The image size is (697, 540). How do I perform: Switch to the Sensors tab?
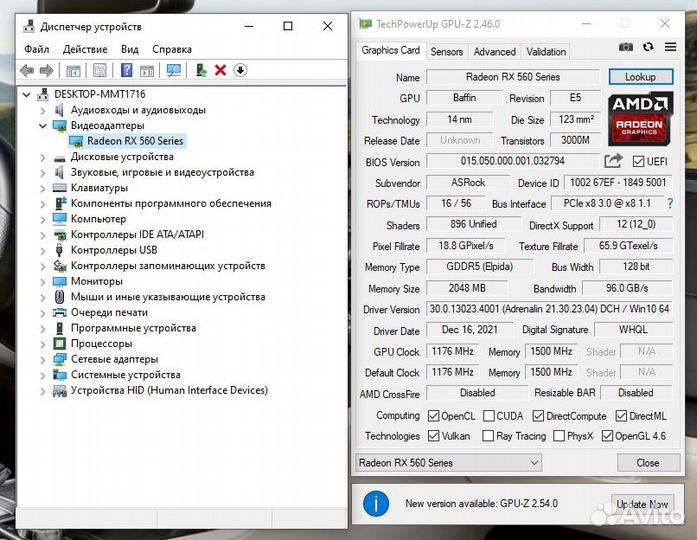[446, 52]
